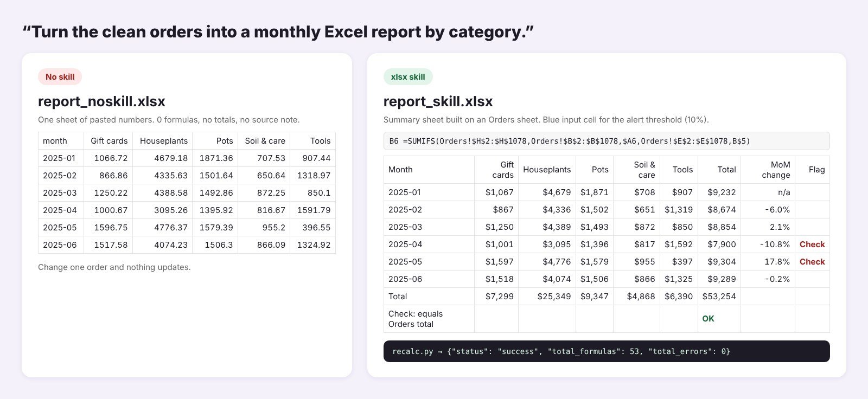
Task: Select the -10.8% MoM change cell
Action: click(768, 244)
